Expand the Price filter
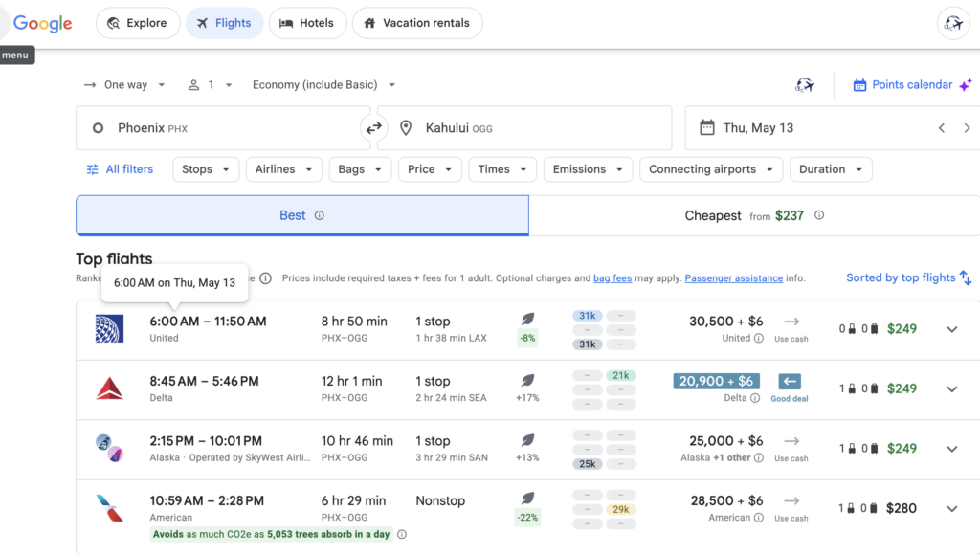 430,169
